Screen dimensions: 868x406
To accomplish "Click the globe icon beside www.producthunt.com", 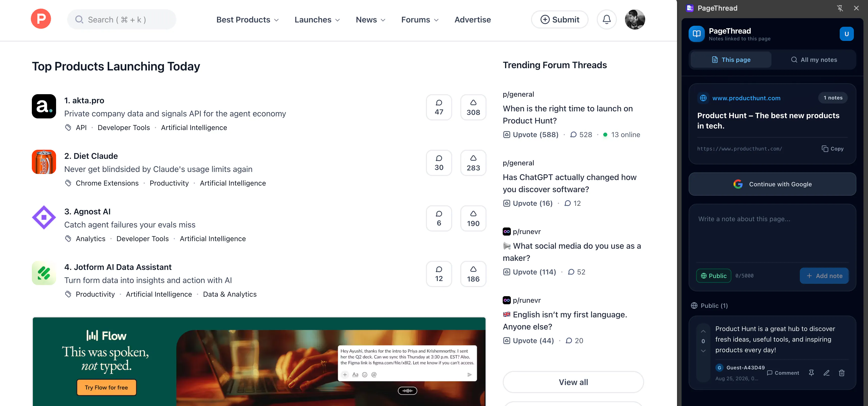I will 703,98.
